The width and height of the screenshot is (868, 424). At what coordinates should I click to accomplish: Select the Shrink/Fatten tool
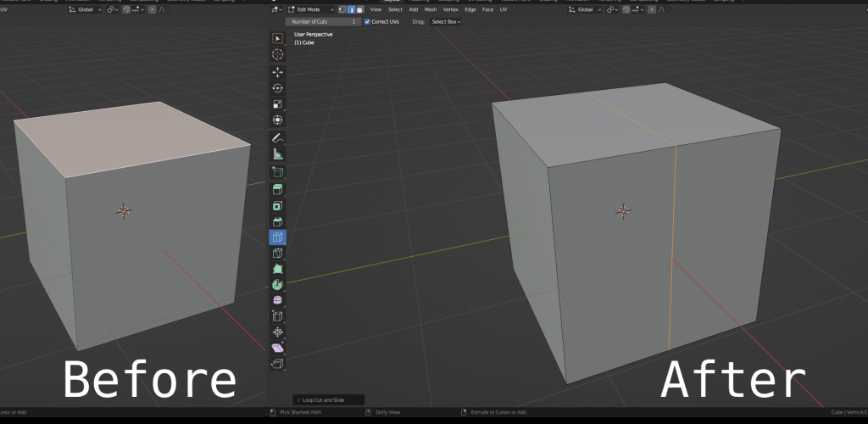pos(277,332)
